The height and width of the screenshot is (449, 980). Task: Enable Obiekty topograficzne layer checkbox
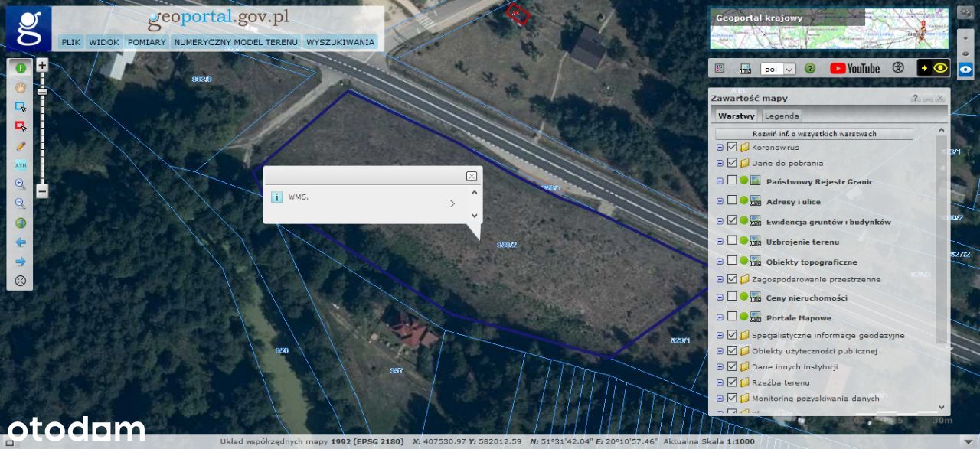732,260
